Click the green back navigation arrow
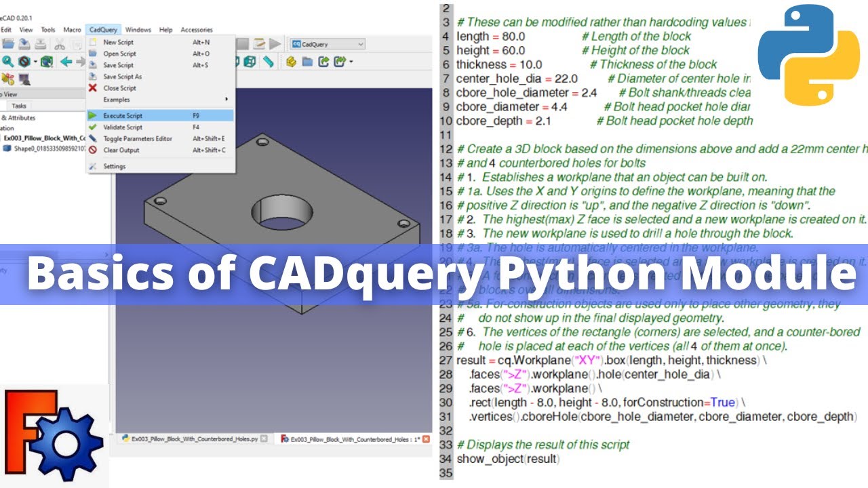Image resolution: width=868 pixels, height=488 pixels. point(66,62)
